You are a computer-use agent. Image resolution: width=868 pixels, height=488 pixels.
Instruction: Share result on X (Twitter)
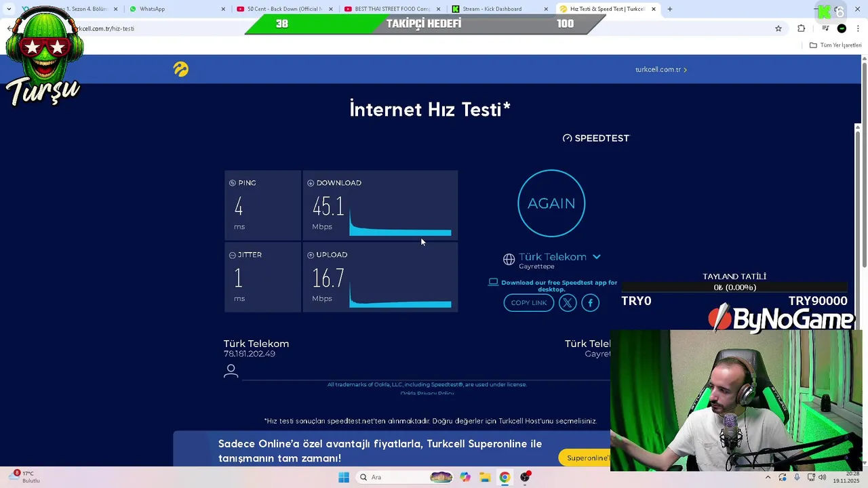coord(568,303)
